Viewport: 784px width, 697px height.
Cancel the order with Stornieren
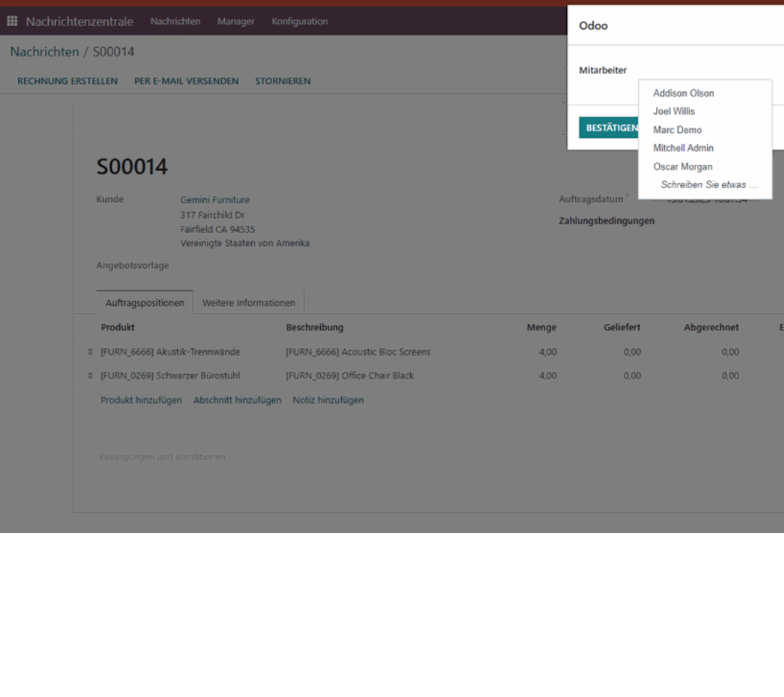pyautogui.click(x=282, y=81)
